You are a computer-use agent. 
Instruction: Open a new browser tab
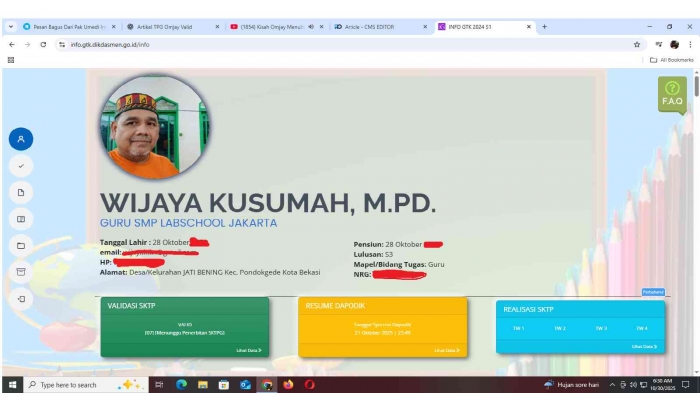point(544,27)
